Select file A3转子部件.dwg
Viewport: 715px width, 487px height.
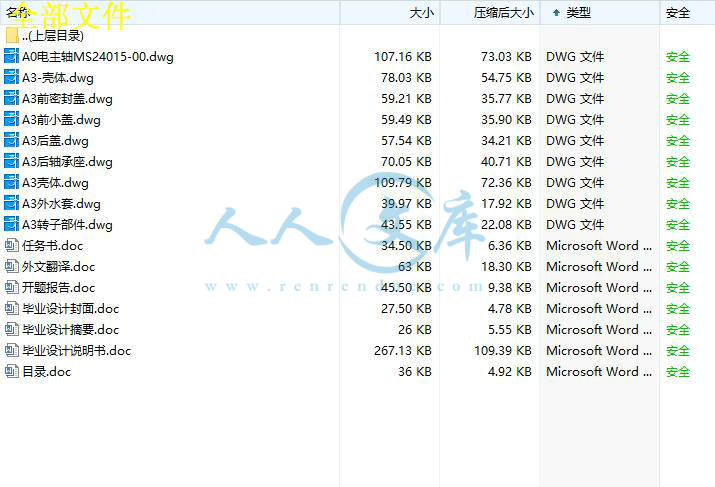pyautogui.click(x=67, y=224)
